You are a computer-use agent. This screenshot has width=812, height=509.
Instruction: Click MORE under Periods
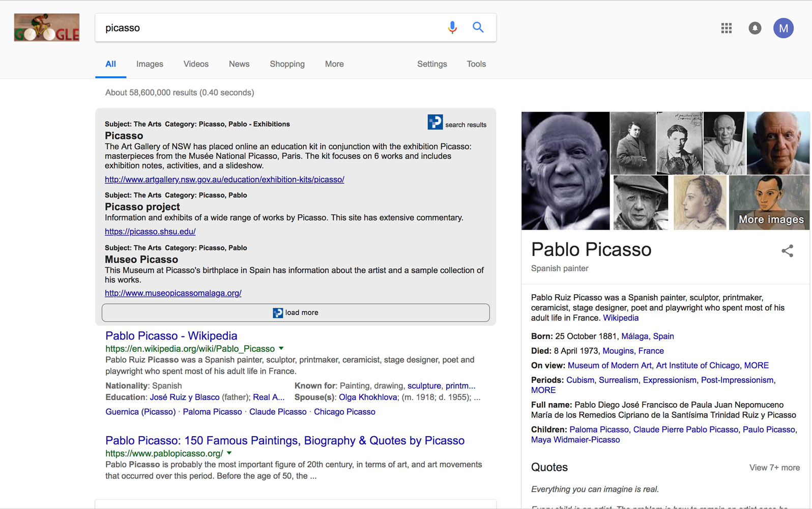(x=543, y=390)
